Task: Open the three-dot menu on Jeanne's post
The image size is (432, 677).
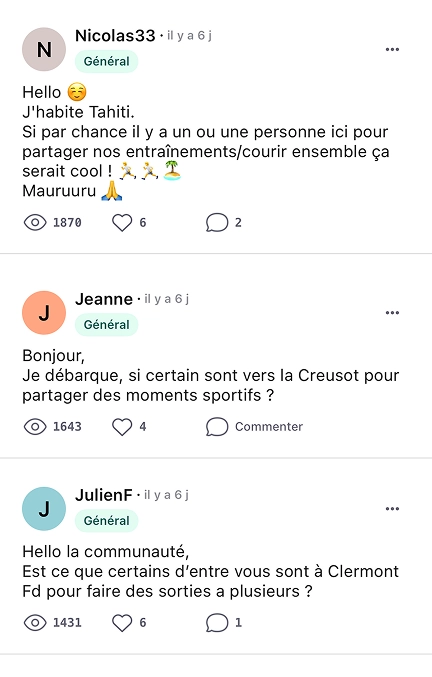Action: tap(392, 313)
